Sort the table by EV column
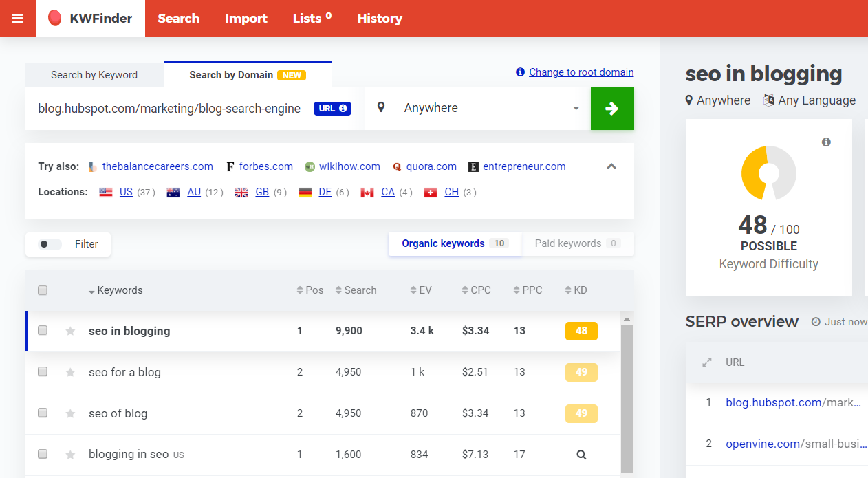The height and width of the screenshot is (478, 868). [421, 290]
